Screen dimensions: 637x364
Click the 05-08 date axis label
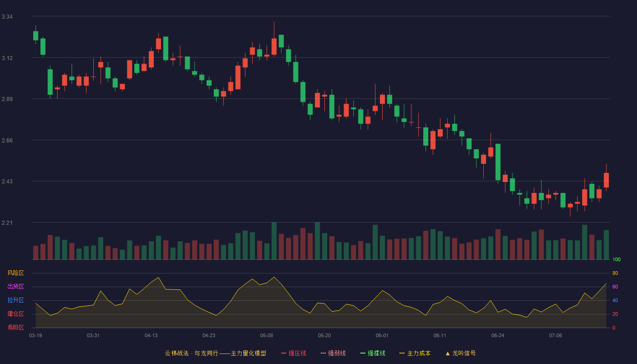point(267,335)
